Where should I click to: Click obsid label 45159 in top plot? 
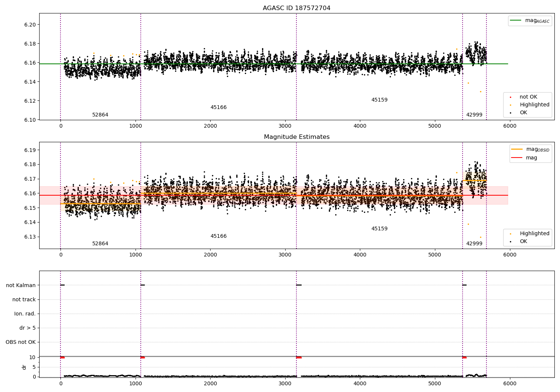pos(379,100)
